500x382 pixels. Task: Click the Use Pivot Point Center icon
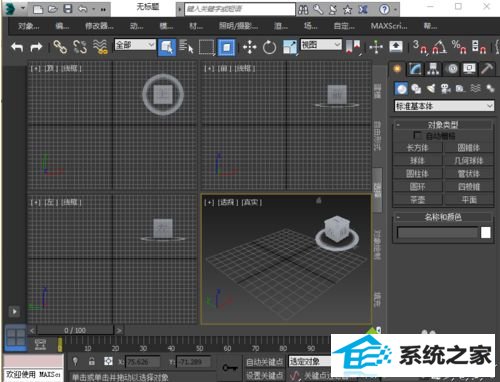(x=353, y=47)
